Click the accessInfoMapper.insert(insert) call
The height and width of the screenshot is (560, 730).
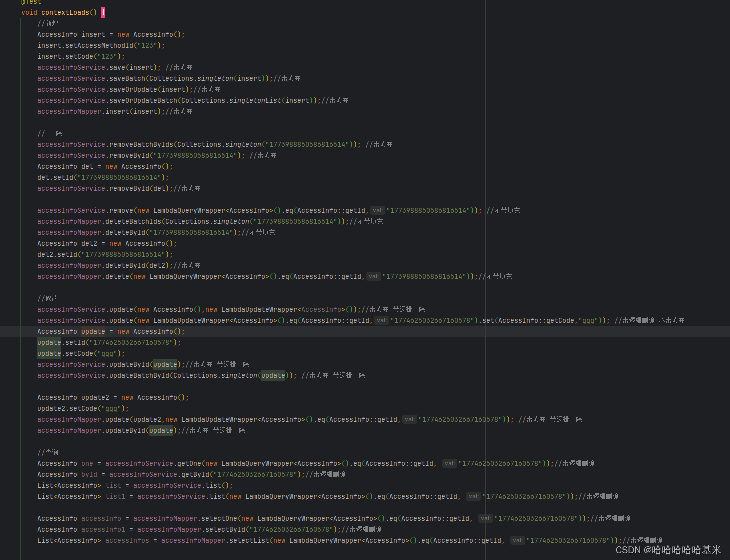[101, 111]
